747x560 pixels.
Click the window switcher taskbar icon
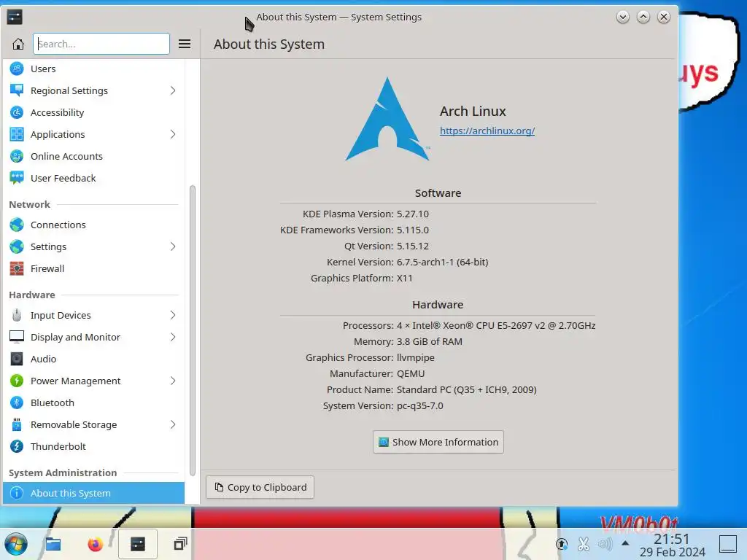[181, 544]
